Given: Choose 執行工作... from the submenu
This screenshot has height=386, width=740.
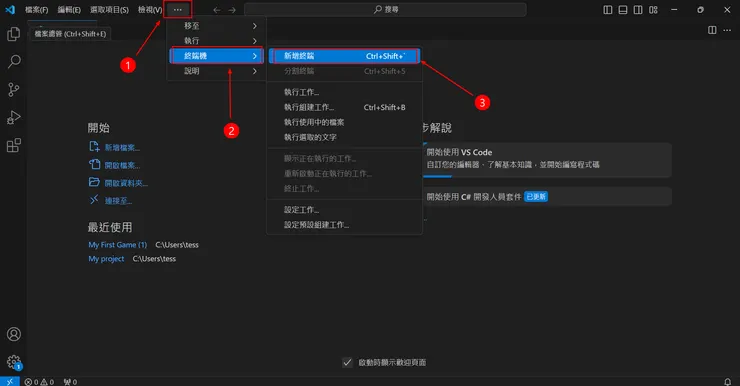Looking at the screenshot, I should tap(345, 92).
